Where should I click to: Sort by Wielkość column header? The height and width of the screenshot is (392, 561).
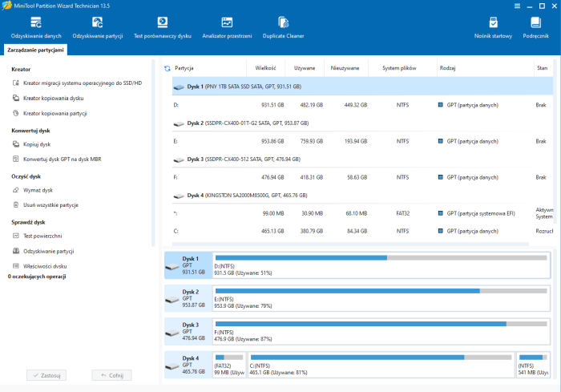point(265,68)
